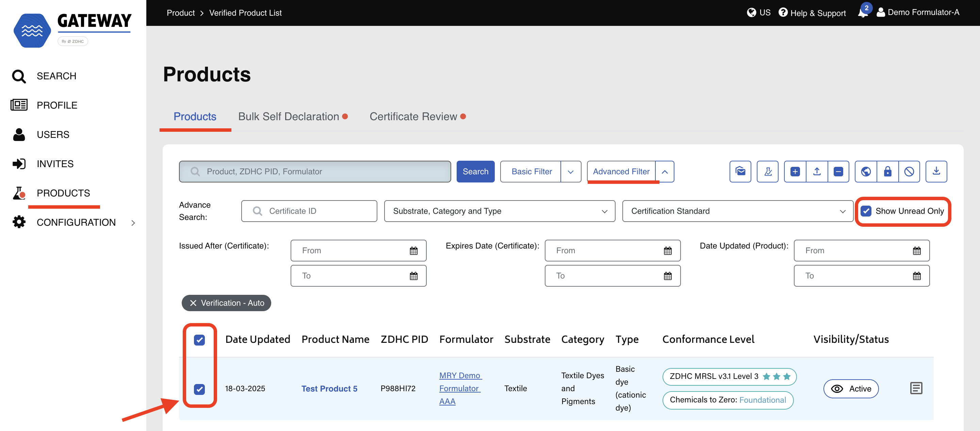Open Date Updated To calendar icon

[916, 276]
